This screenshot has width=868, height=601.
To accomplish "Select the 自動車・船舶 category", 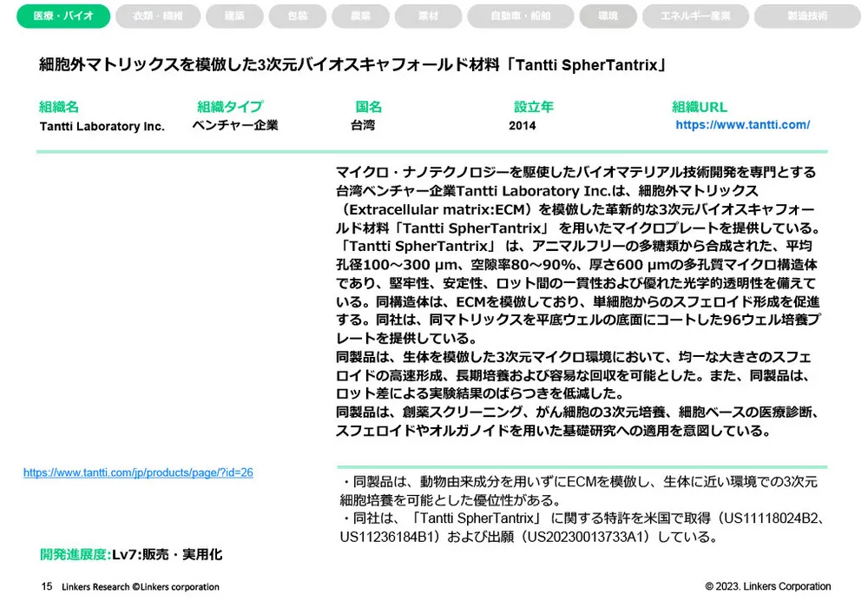I will click(521, 17).
